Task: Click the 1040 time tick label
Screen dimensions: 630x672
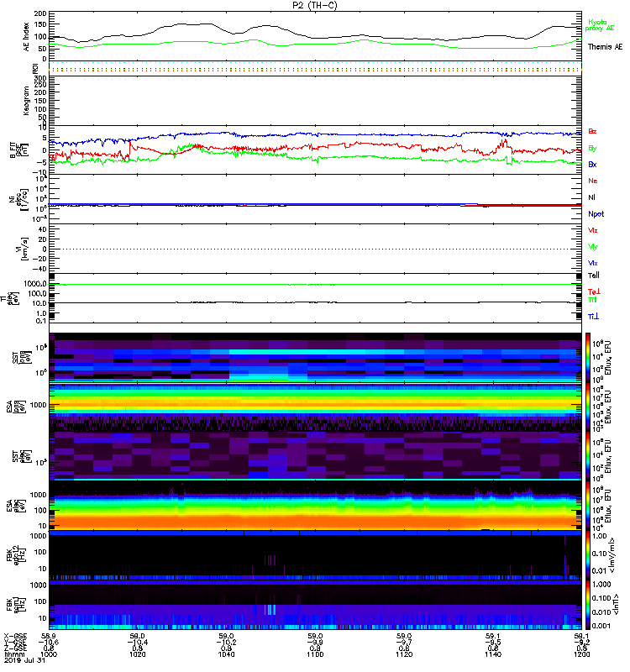Action: pyautogui.click(x=226, y=654)
